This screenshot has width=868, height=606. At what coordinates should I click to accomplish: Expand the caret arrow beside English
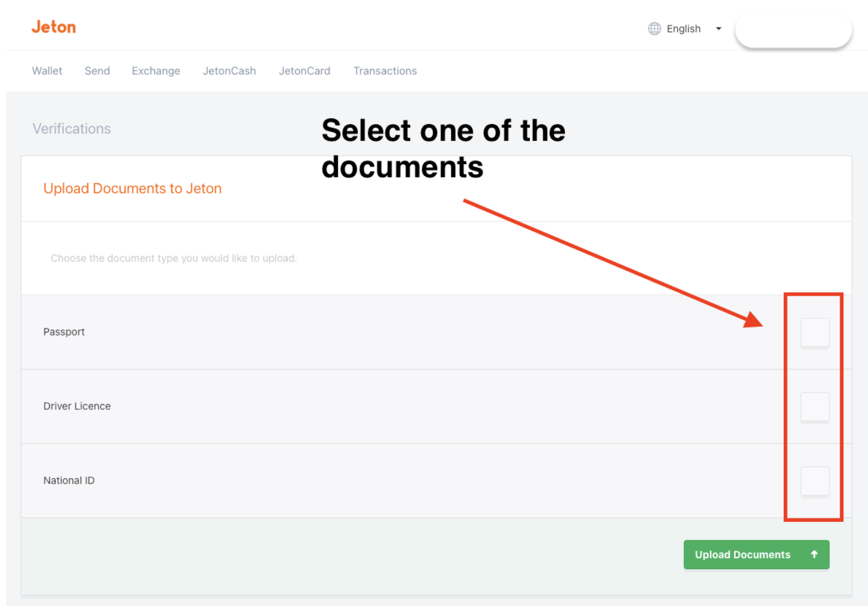click(719, 29)
